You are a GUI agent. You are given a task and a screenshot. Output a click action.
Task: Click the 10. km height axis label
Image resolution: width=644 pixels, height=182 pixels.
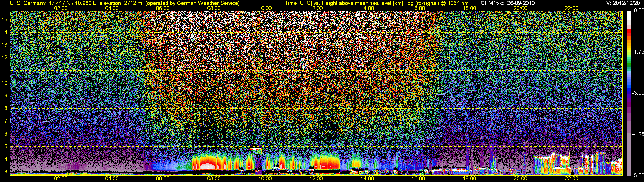(x=5, y=83)
